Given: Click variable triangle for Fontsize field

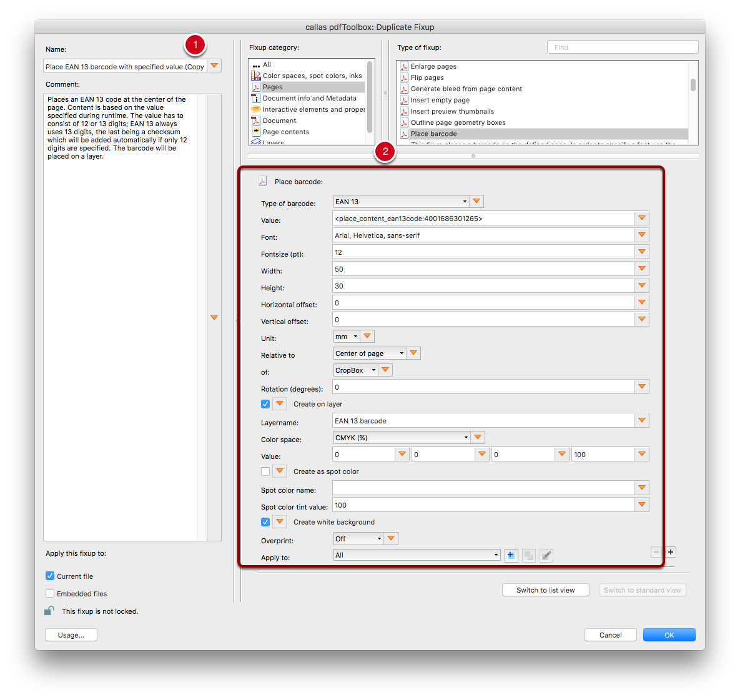Looking at the screenshot, I should [642, 252].
